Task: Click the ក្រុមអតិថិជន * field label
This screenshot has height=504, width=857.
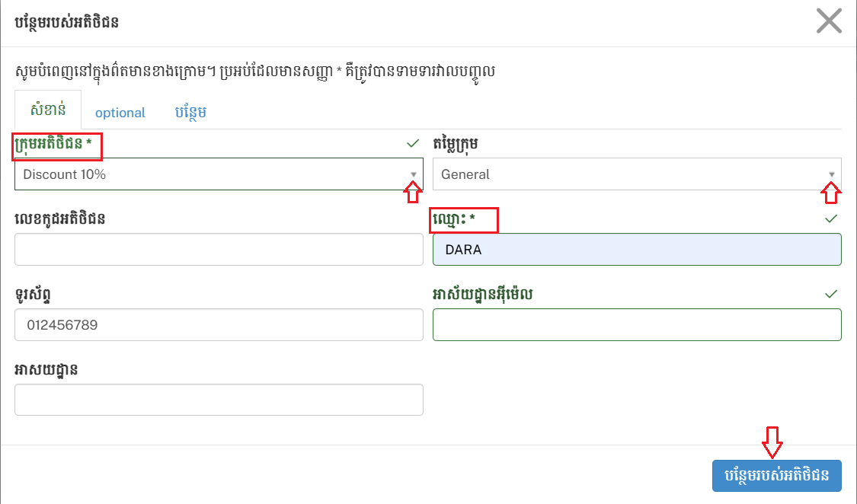Action: (x=57, y=144)
